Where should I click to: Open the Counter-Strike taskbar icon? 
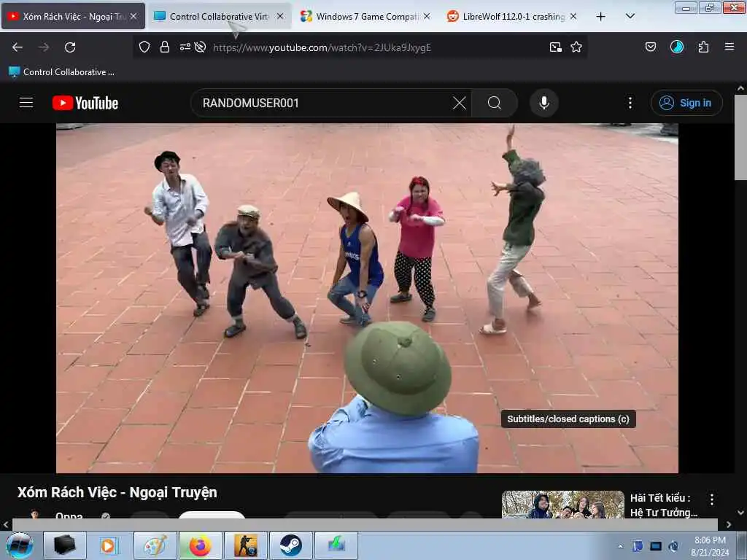[245, 545]
